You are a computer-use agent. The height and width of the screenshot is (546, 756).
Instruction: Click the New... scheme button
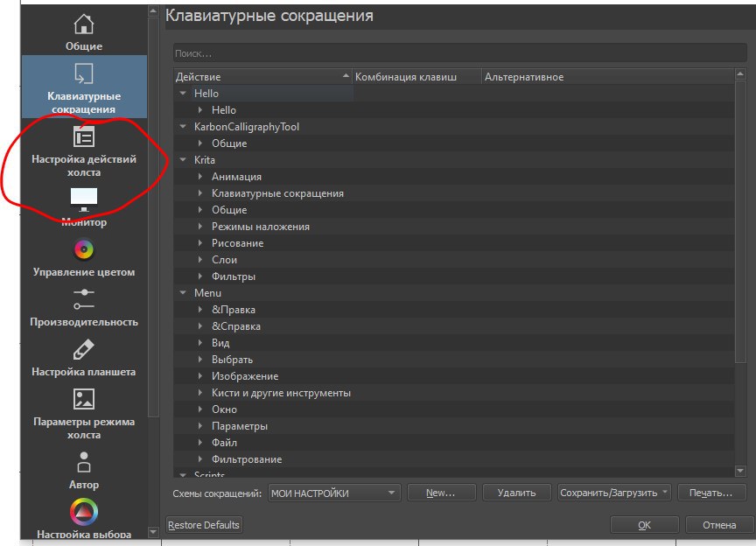[441, 493]
